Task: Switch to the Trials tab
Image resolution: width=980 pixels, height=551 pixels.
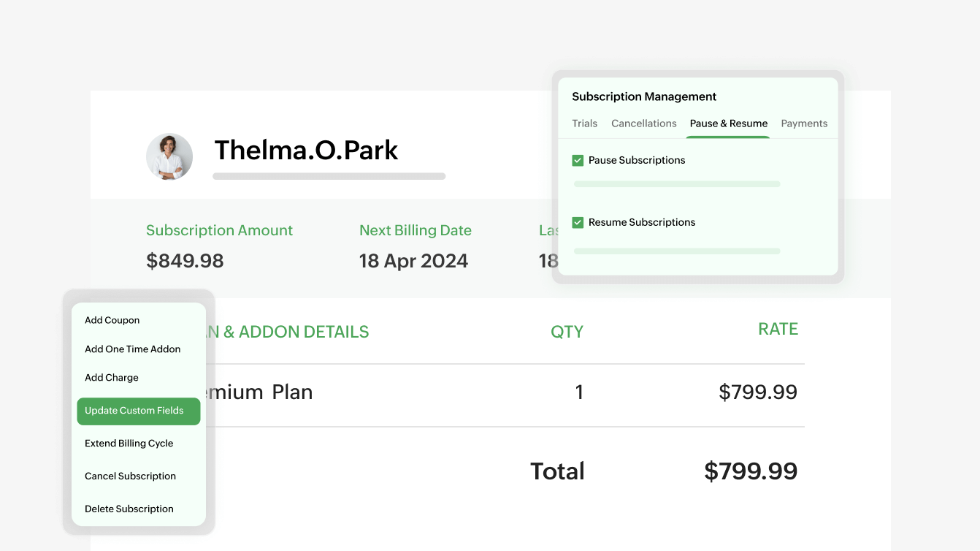Action: (x=584, y=123)
